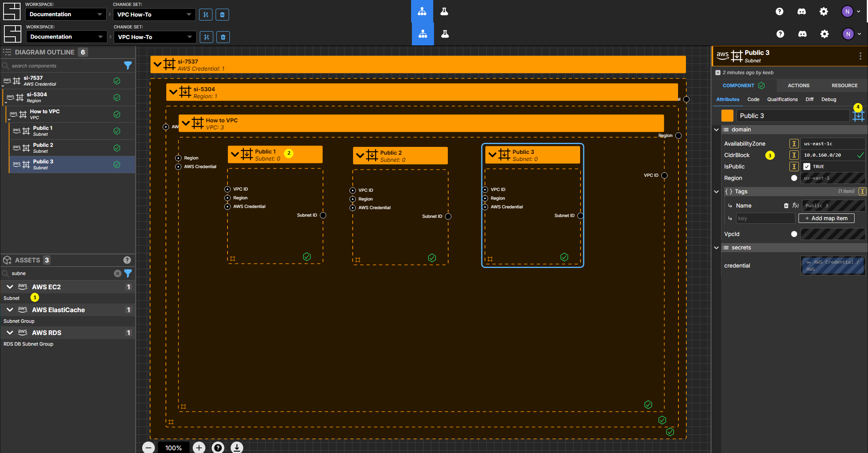Expand the Tags section in attributes panel
This screenshot has height=453, width=868.
[x=716, y=191]
